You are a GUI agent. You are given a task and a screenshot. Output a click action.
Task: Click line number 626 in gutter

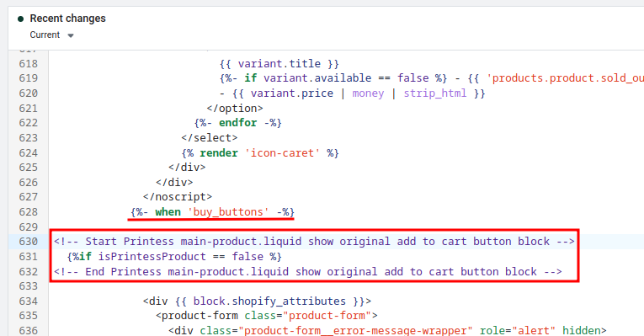[x=29, y=182]
